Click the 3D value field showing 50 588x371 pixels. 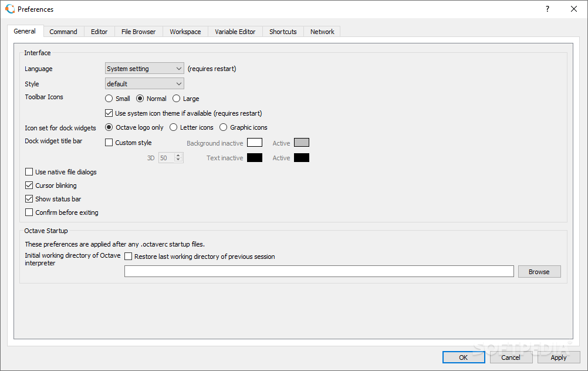167,158
